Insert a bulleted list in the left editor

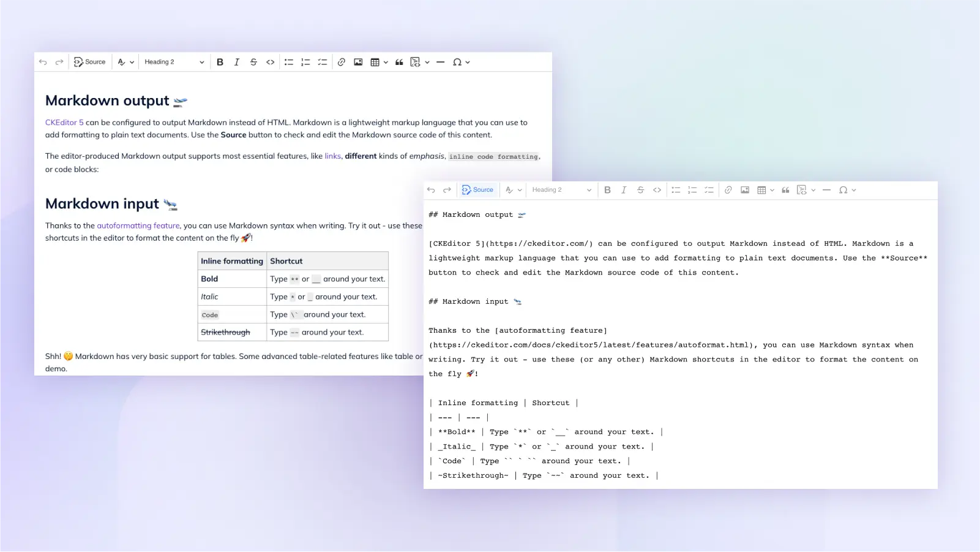point(289,62)
